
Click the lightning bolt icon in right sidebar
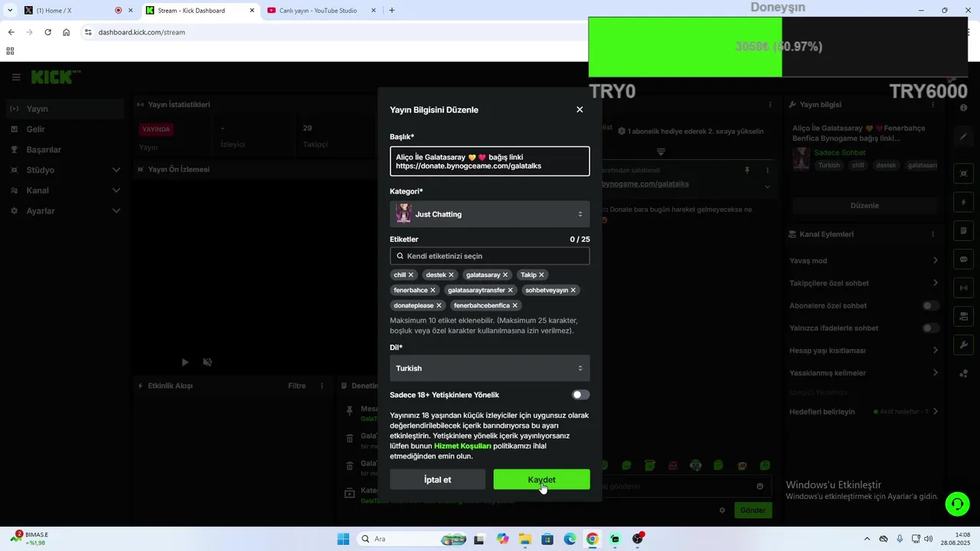tap(964, 203)
